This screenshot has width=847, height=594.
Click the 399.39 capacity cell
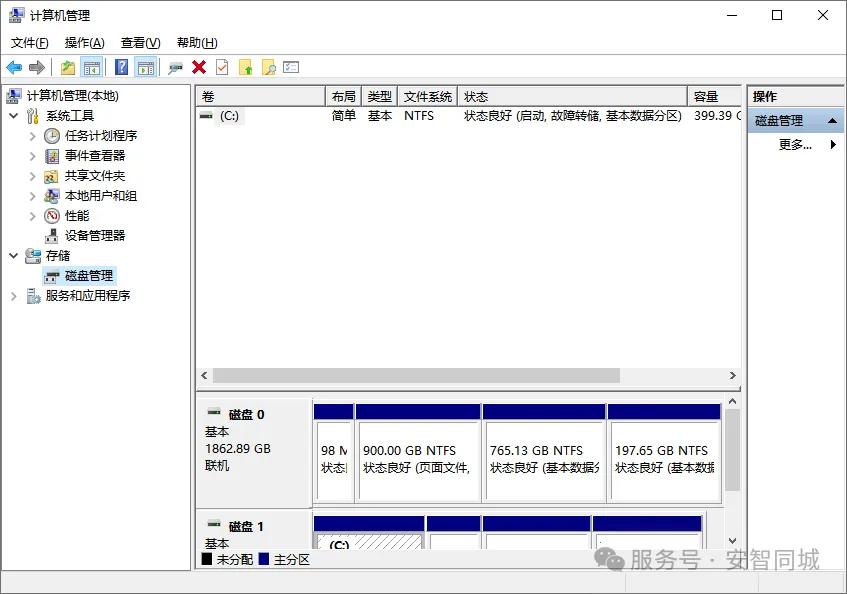(717, 116)
